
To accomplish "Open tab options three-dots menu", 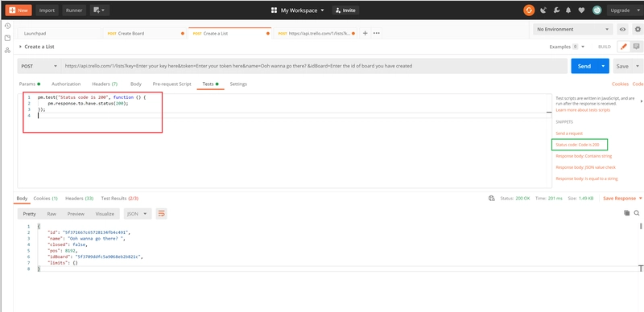I will [x=376, y=33].
